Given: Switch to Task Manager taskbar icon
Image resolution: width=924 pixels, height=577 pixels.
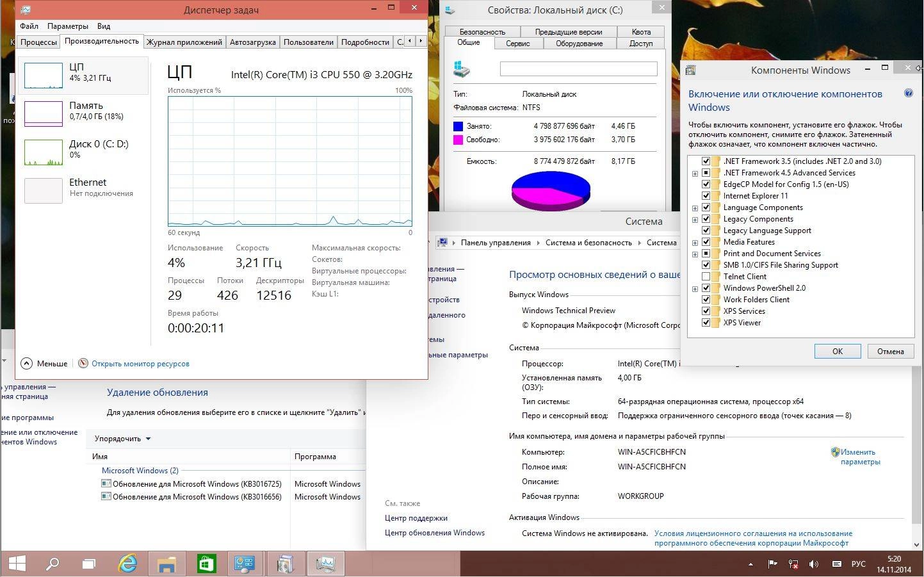Looking at the screenshot, I should click(325, 564).
